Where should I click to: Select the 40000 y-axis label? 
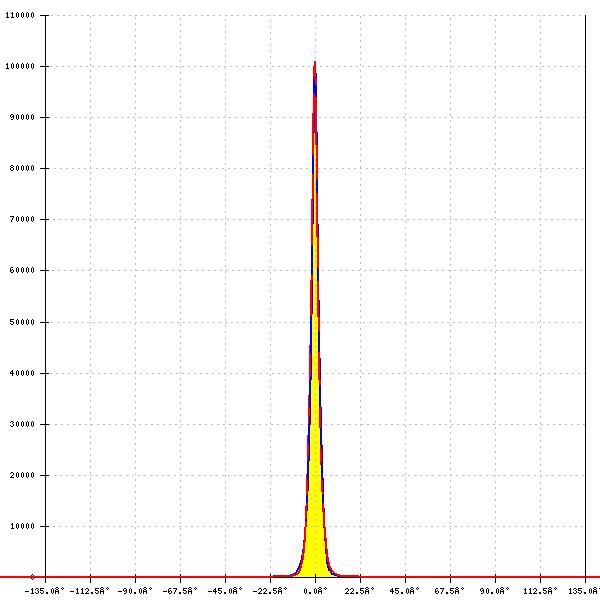click(22, 373)
